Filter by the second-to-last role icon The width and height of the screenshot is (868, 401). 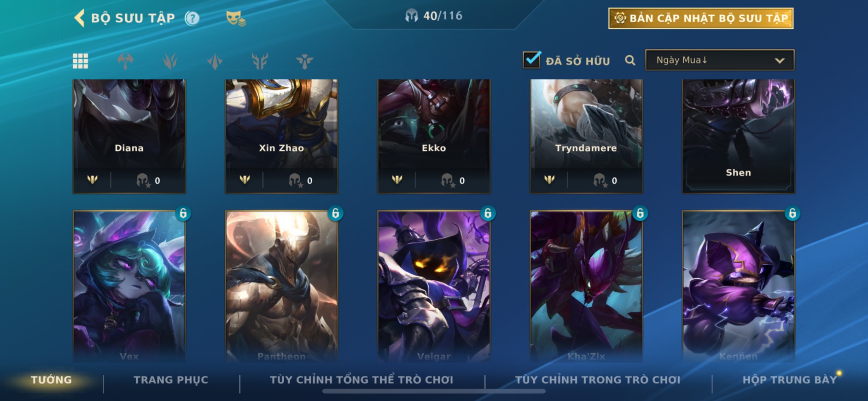tap(260, 61)
